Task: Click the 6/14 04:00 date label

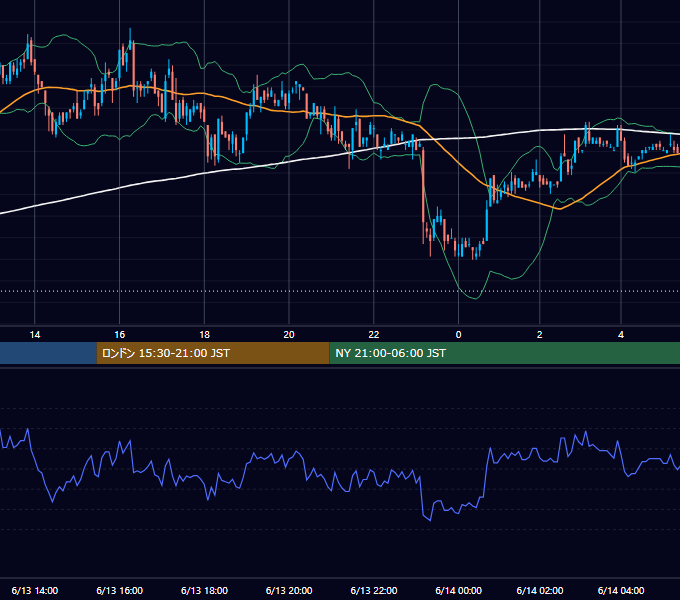Action: tap(621, 590)
